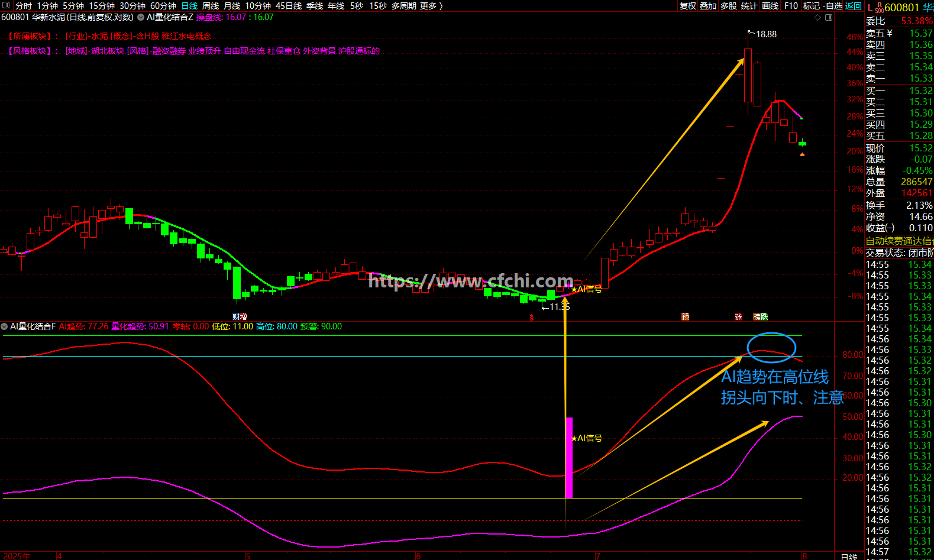Open 画线 drawing tools

point(770,6)
